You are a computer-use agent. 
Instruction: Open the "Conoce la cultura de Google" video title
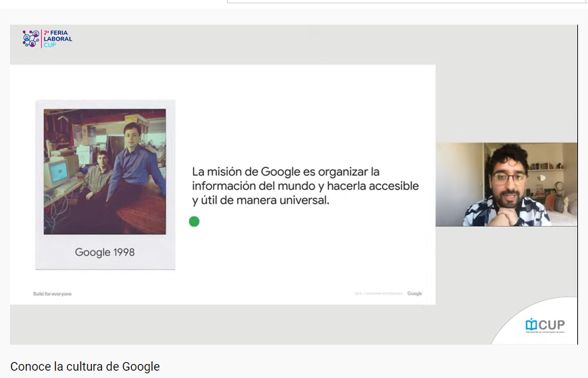tap(85, 366)
